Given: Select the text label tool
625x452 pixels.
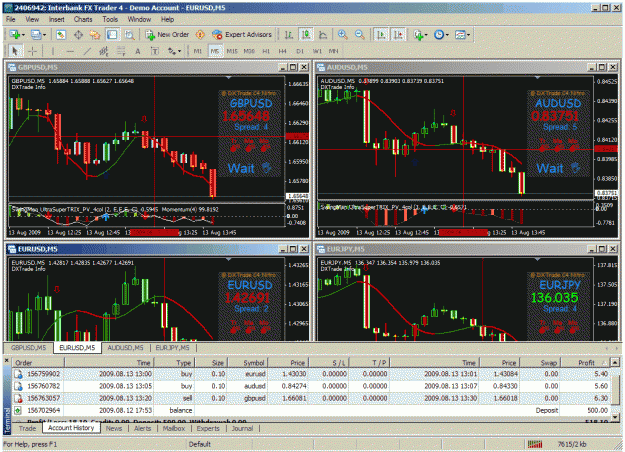Looking at the screenshot, I should click(x=155, y=51).
